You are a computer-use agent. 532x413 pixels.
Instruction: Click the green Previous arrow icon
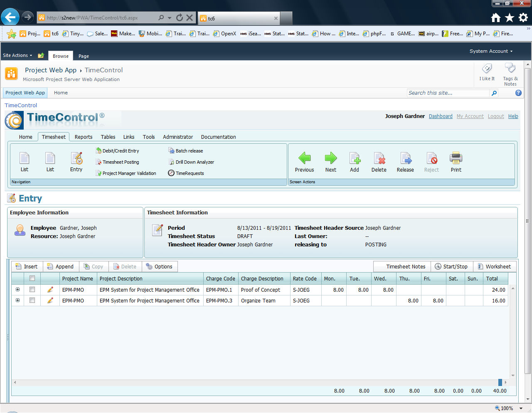304,158
